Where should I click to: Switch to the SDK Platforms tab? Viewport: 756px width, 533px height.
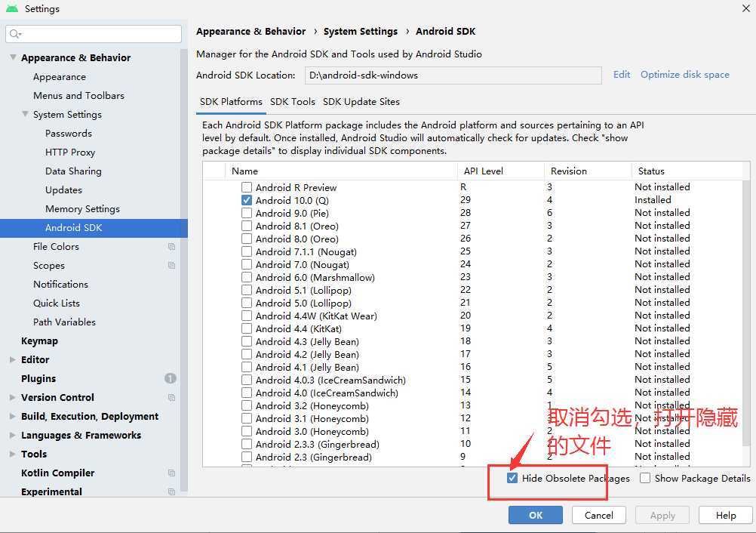pos(231,102)
